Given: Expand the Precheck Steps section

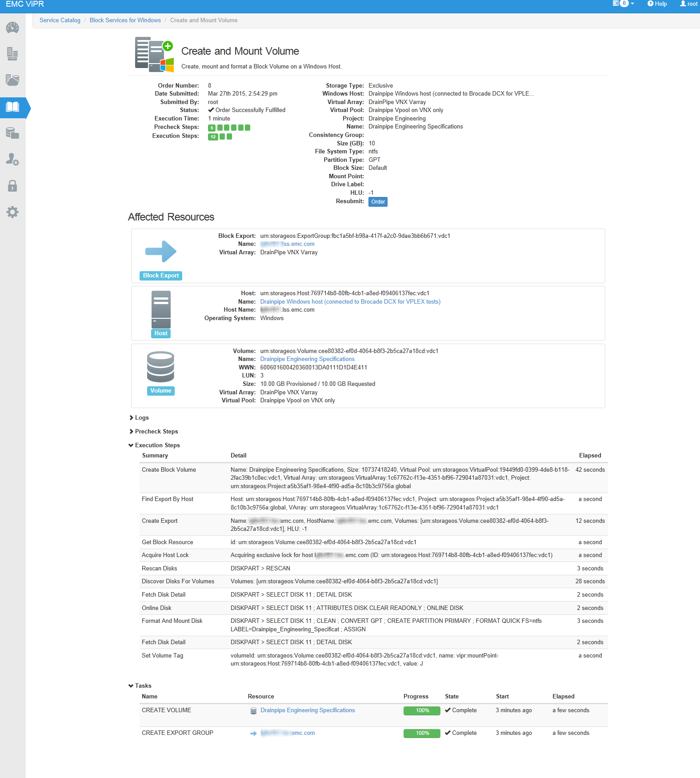Looking at the screenshot, I should (154, 432).
